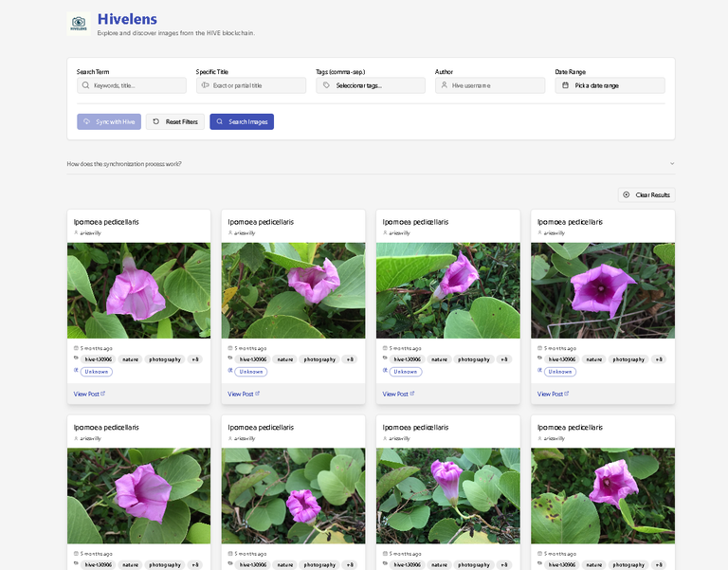
Task: Click the Search Images button
Action: 242,121
